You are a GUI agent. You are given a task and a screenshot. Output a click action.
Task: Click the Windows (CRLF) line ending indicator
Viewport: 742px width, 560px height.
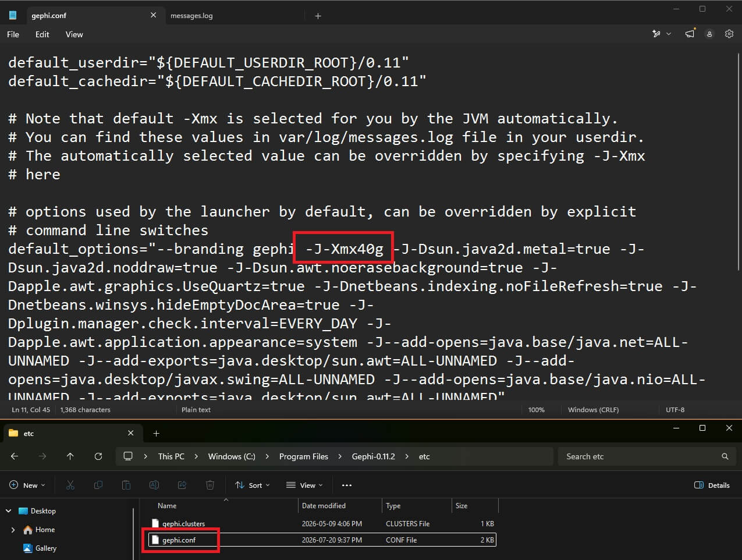pos(593,410)
